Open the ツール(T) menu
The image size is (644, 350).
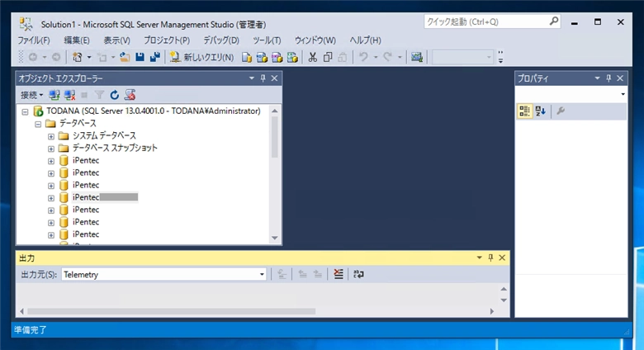click(267, 40)
